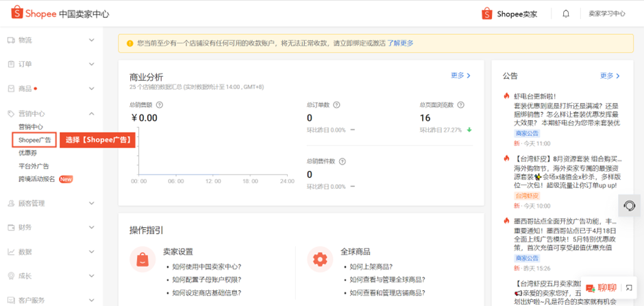
Task: Click the Shopee卖家 bag icon
Action: tap(487, 14)
